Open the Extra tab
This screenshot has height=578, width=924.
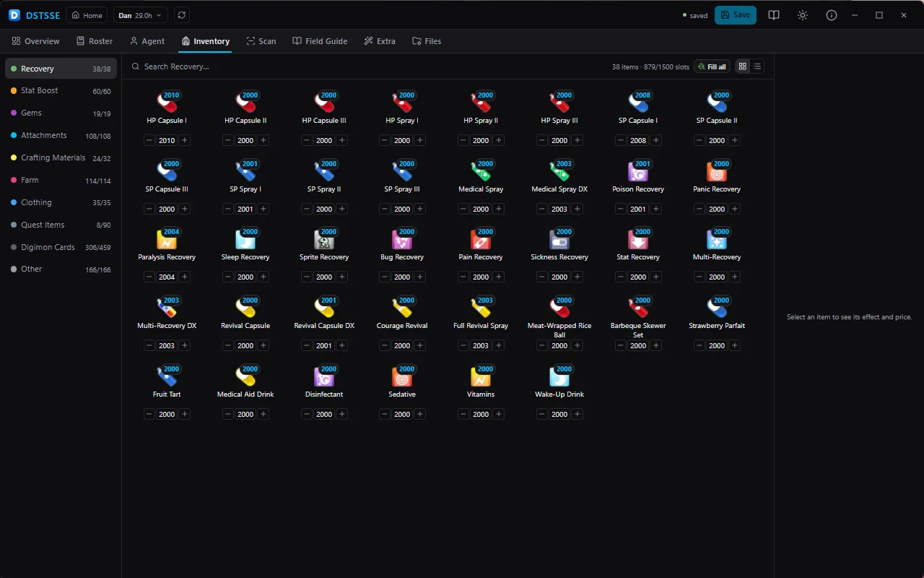380,41
